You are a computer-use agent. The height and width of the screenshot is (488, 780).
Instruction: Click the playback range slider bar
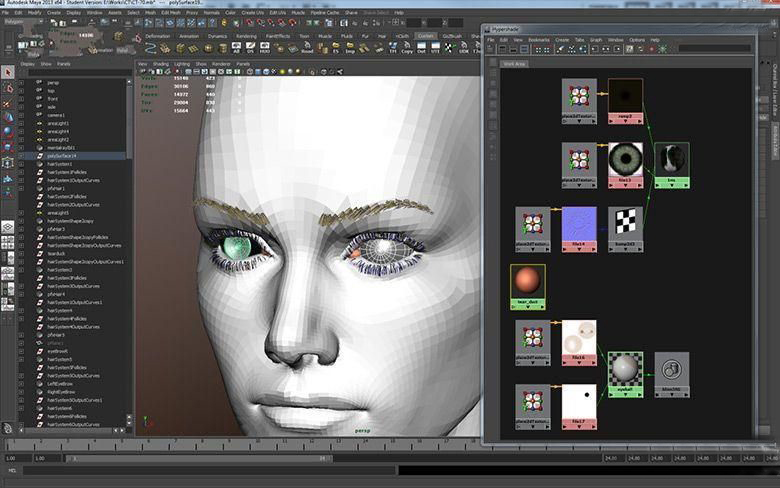[199, 458]
